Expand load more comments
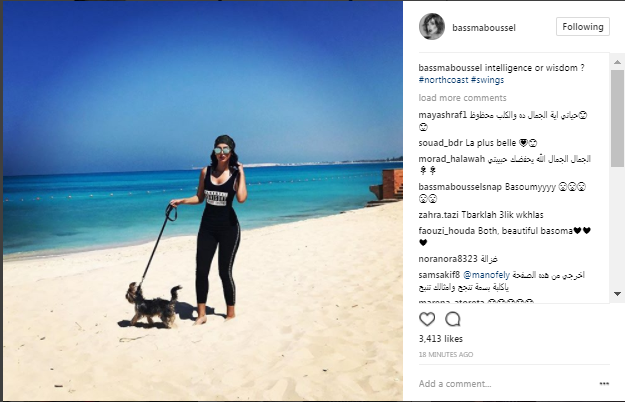This screenshot has width=625, height=402. 462,98
